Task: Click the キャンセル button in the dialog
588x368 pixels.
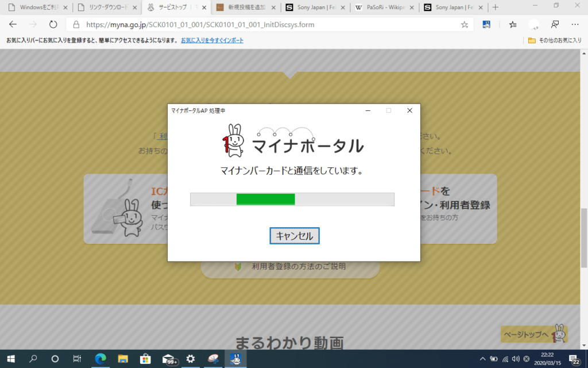Action: click(x=295, y=236)
